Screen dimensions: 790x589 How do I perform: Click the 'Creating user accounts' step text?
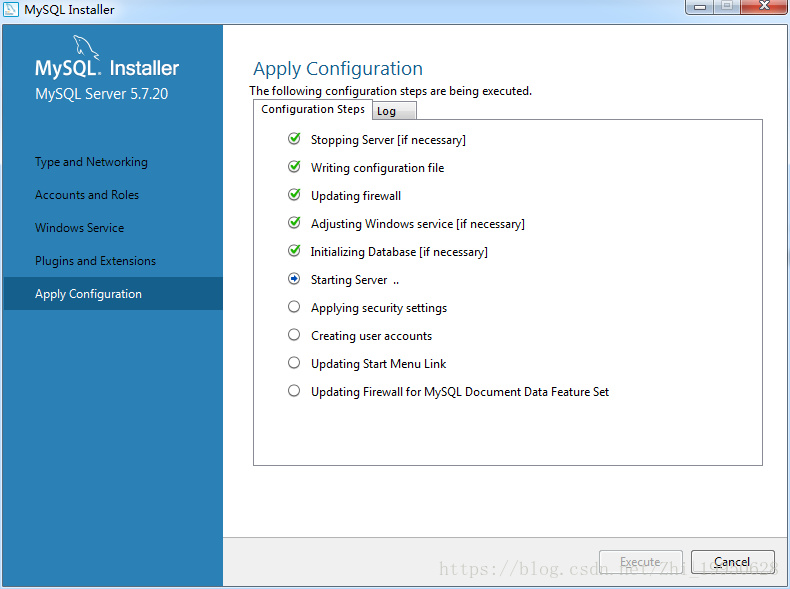pos(371,336)
